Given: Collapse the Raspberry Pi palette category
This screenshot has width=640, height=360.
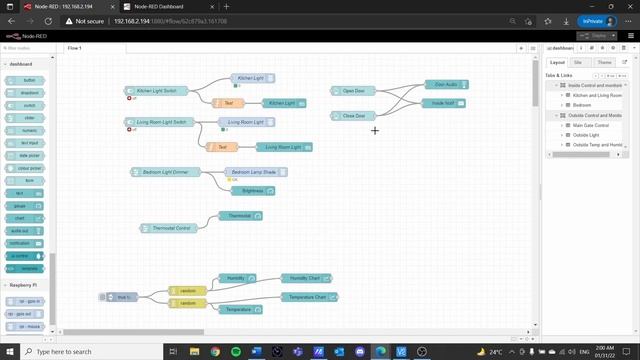Looking at the screenshot, I should point(24,285).
